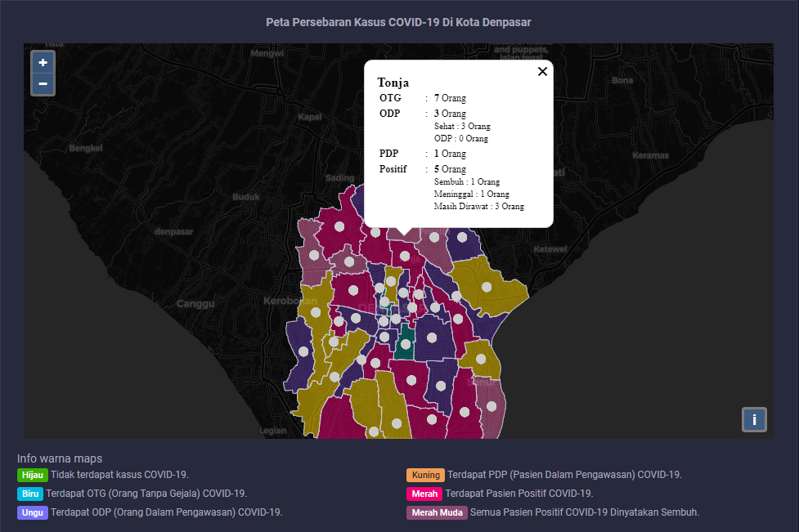The height and width of the screenshot is (532, 799).
Task: Click marker in the large eastern yellow district
Action: click(x=487, y=287)
